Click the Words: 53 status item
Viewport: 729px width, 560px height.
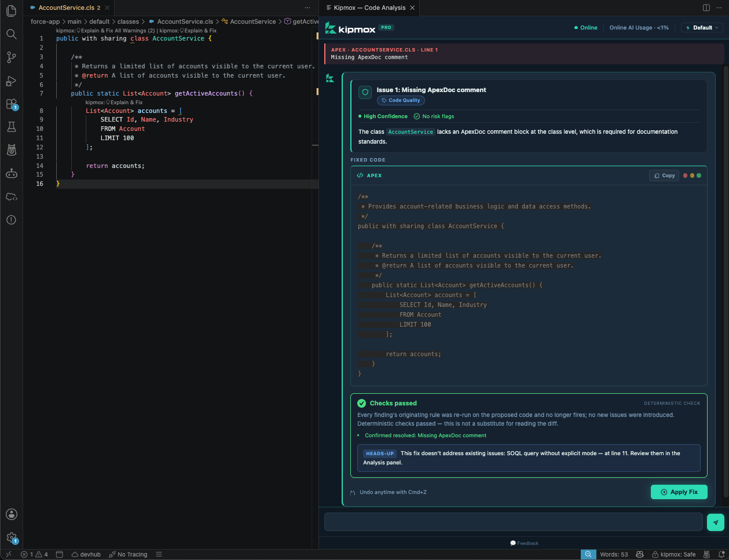[x=614, y=554]
